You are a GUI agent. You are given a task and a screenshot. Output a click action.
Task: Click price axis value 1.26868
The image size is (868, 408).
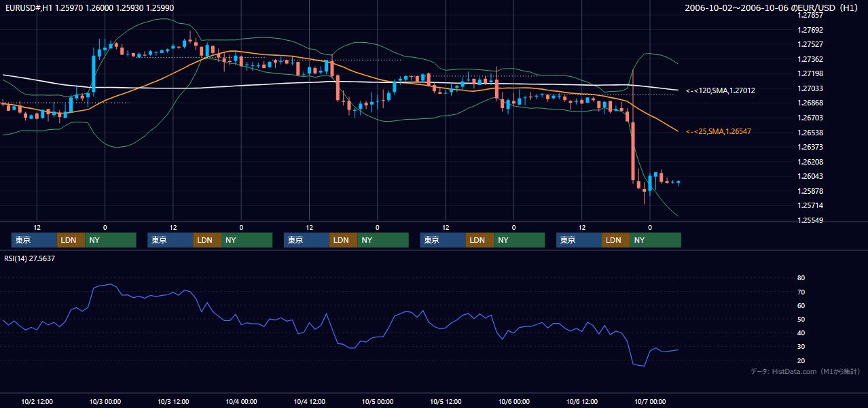(810, 103)
